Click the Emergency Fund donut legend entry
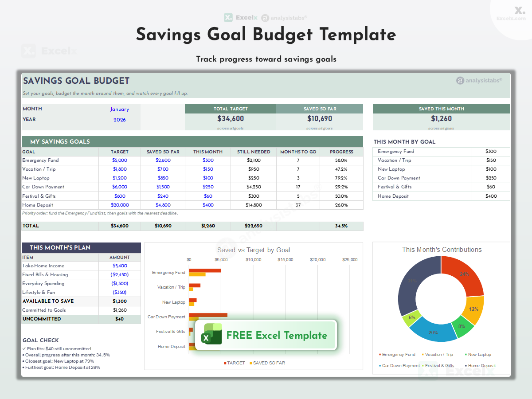The height and width of the screenshot is (399, 532). (397, 355)
